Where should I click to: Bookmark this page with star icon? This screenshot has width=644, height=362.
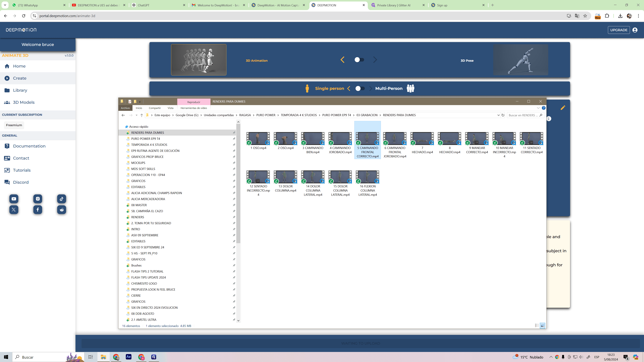[x=585, y=16]
